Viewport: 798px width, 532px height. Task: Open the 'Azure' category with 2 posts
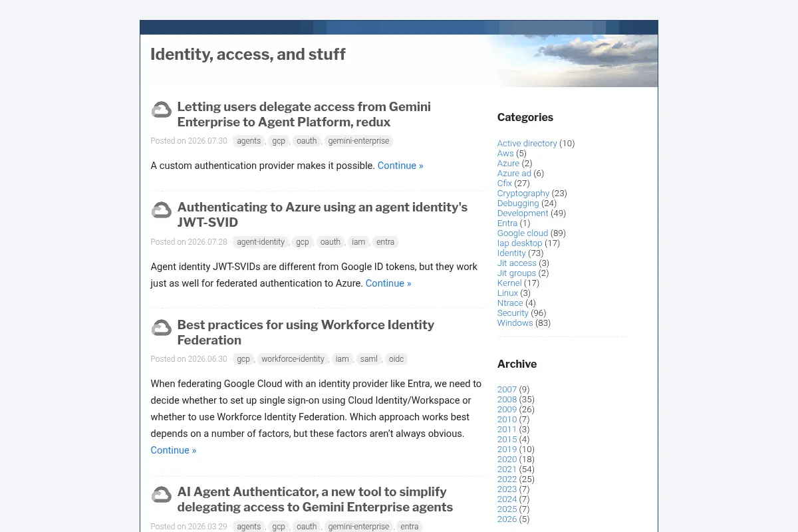[x=508, y=164]
